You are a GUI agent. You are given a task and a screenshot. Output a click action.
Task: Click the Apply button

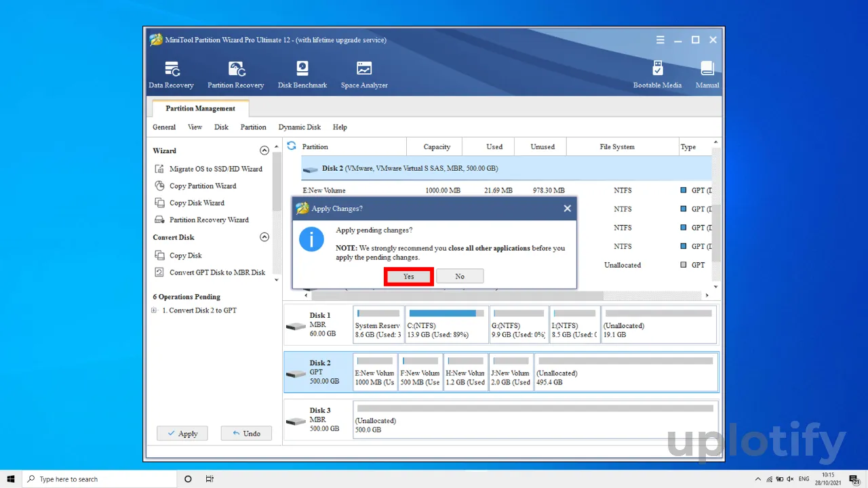[182, 434]
